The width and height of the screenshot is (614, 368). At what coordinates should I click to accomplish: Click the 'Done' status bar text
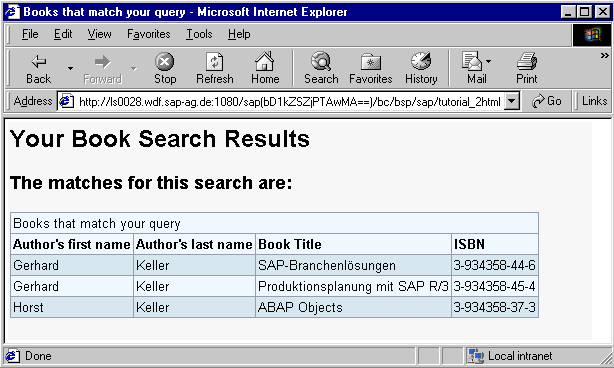[x=38, y=356]
